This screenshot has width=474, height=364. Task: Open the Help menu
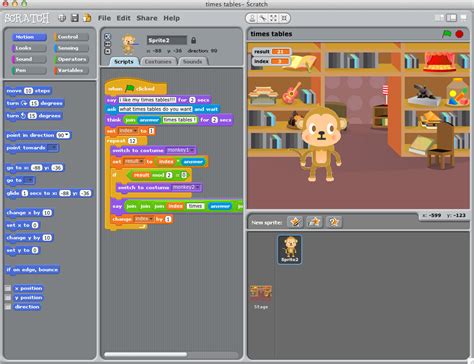(x=171, y=18)
